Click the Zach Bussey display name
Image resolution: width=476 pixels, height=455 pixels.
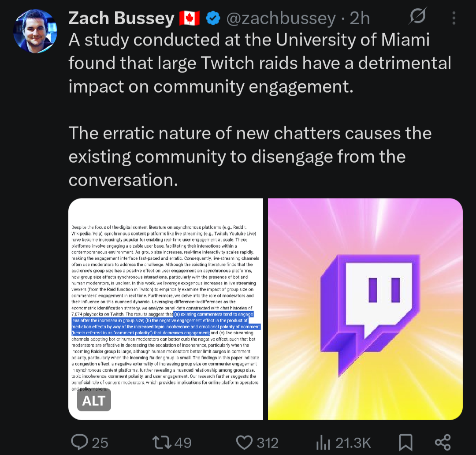click(121, 18)
